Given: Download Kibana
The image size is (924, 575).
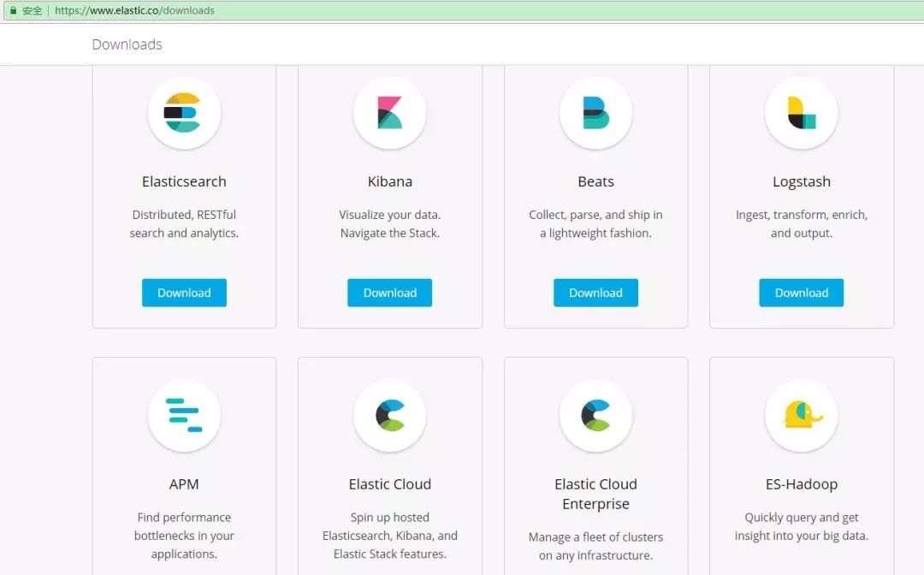Looking at the screenshot, I should [389, 293].
